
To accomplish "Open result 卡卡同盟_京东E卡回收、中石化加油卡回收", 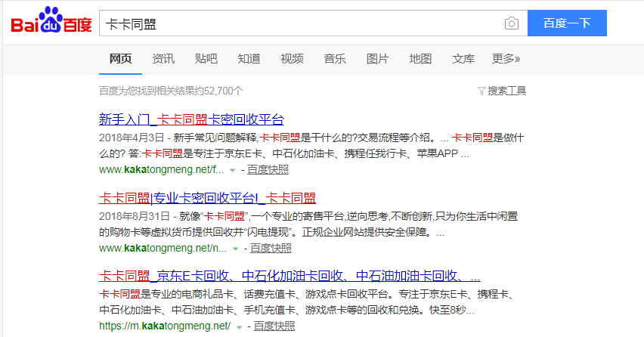I will pyautogui.click(x=289, y=276).
